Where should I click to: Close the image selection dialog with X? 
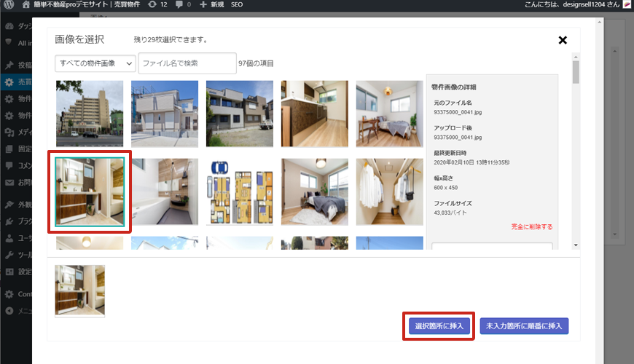pos(563,40)
